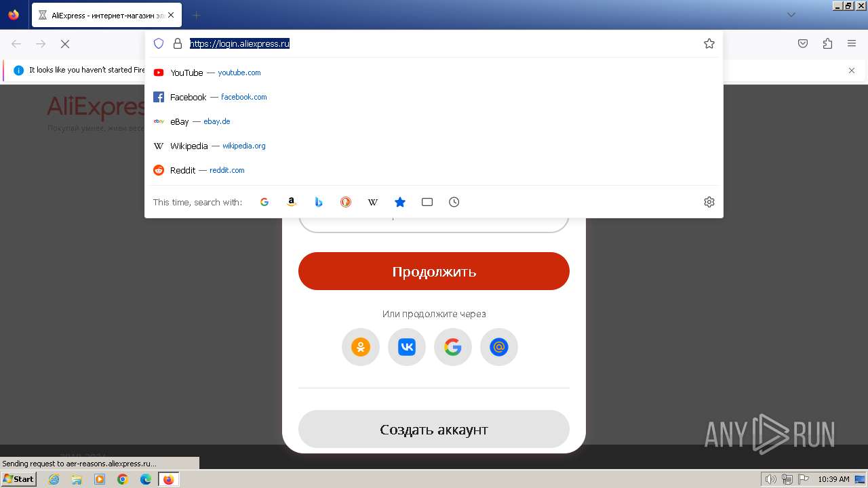Open Save to Pocket button
This screenshot has height=488, width=868.
pos(803,43)
